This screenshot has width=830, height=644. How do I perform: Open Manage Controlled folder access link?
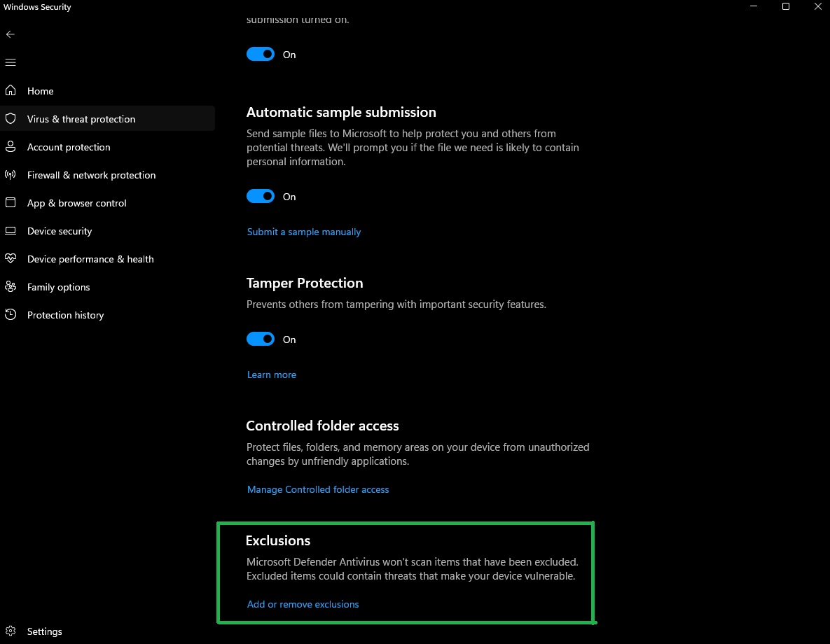318,489
